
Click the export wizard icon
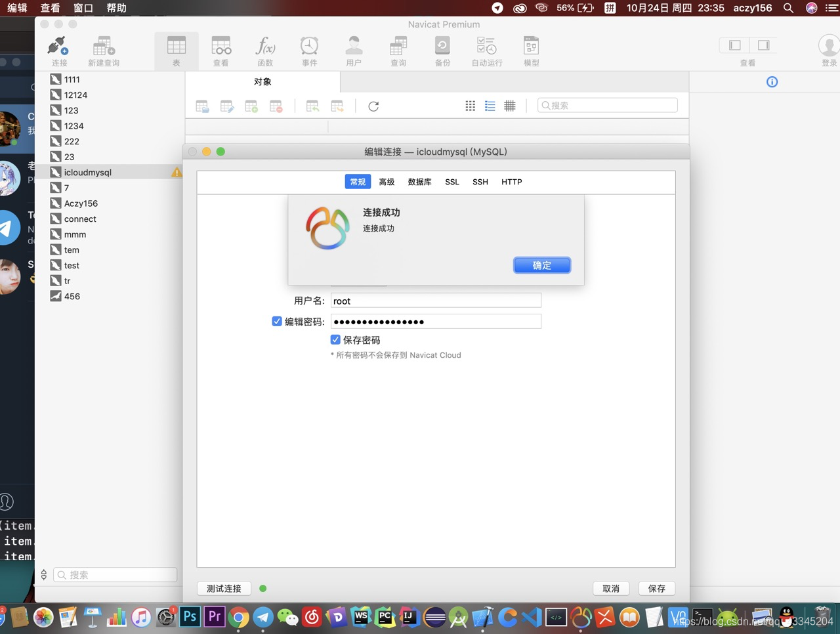[337, 106]
